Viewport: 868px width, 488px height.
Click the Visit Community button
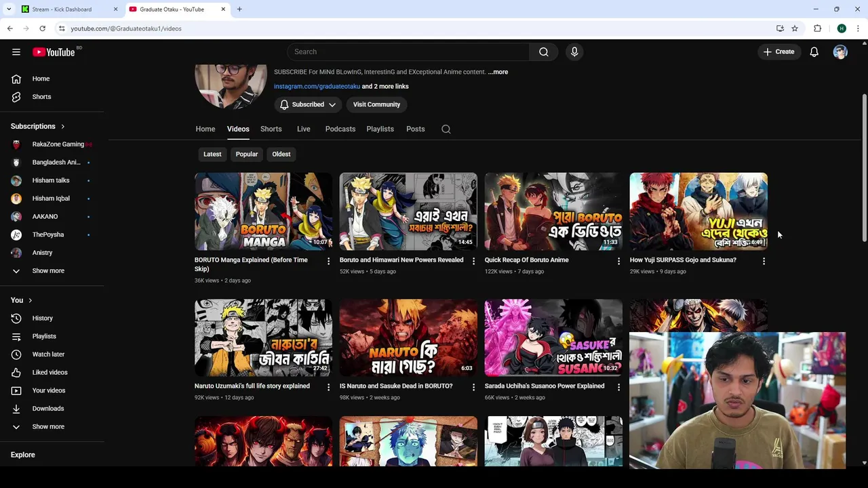point(376,105)
